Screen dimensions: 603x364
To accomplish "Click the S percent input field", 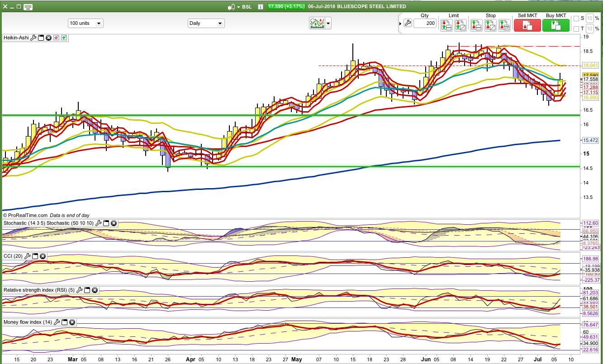I will [589, 19].
